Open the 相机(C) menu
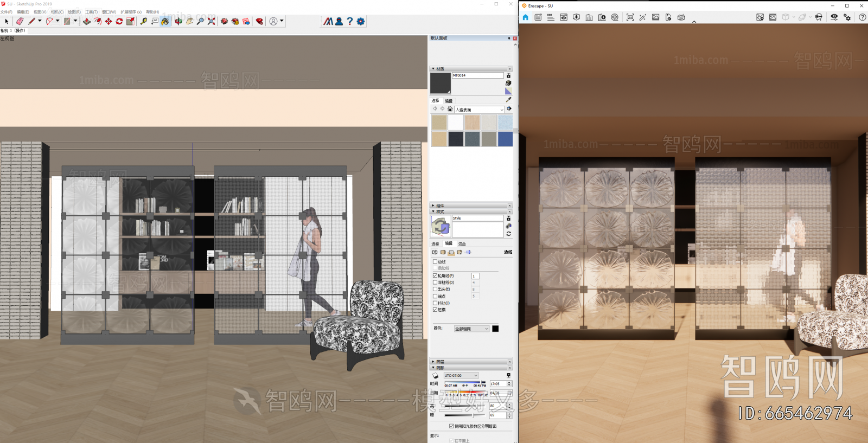 tap(57, 12)
